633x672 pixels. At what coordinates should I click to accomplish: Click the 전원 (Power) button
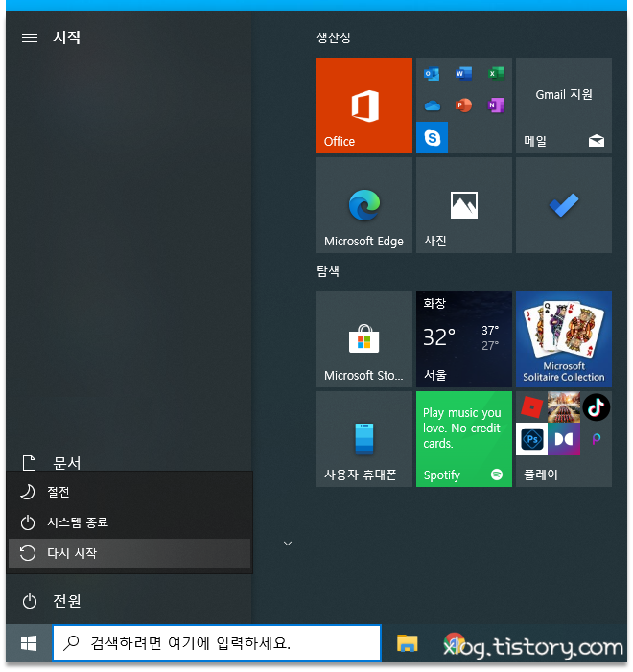click(52, 601)
